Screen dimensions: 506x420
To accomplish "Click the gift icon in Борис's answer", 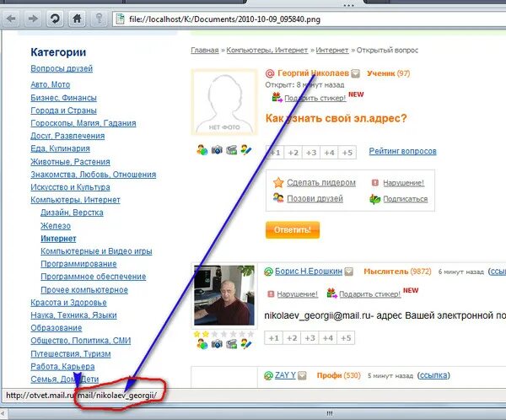I will pos(331,293).
